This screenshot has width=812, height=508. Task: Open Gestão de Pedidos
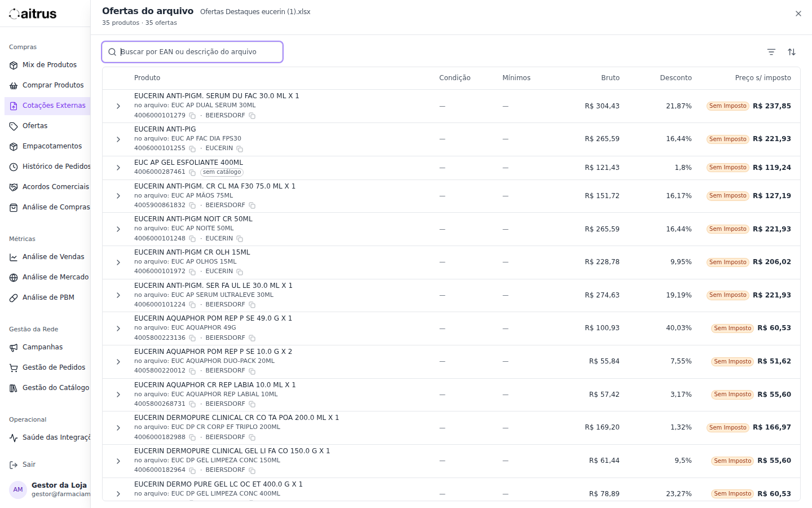pos(47,367)
